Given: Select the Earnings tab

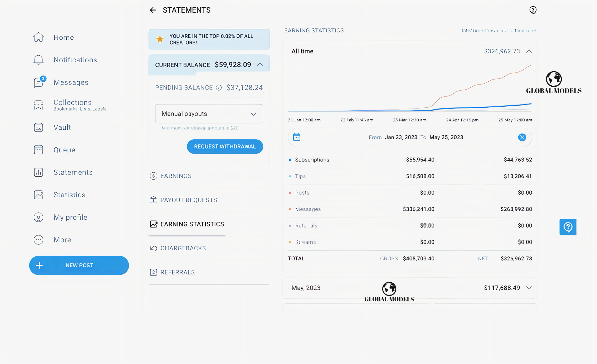Looking at the screenshot, I should pyautogui.click(x=176, y=176).
